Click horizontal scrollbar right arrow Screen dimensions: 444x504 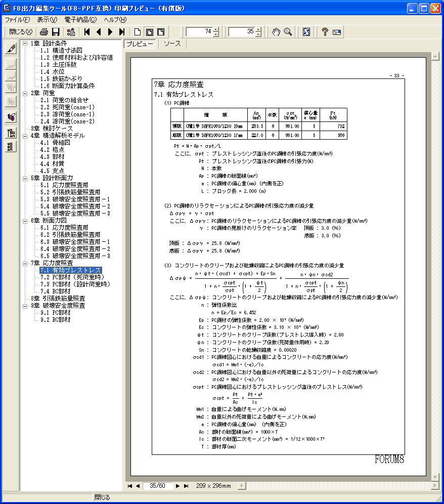(435, 486)
